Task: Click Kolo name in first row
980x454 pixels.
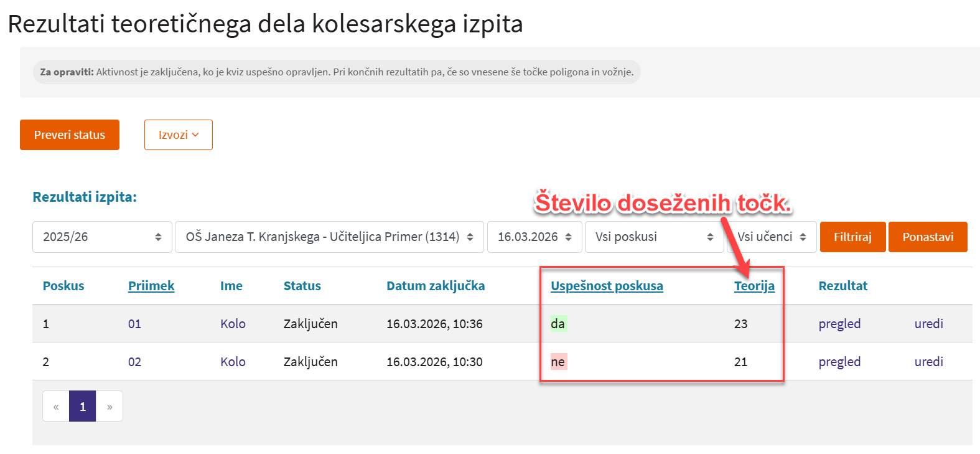Action: pyautogui.click(x=233, y=324)
